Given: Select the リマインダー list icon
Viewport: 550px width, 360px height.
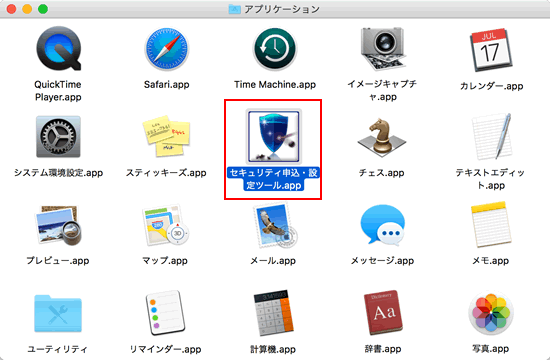Looking at the screenshot, I should 165,313.
